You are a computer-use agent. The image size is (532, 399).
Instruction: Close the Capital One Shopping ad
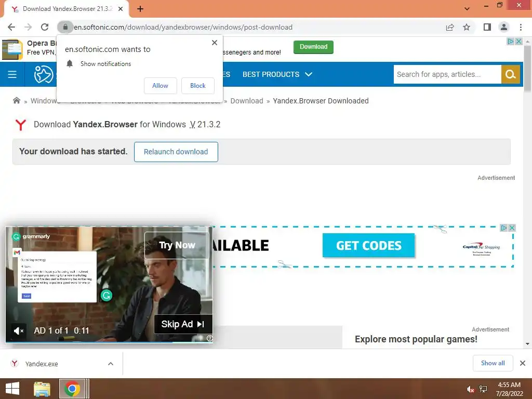(x=512, y=228)
